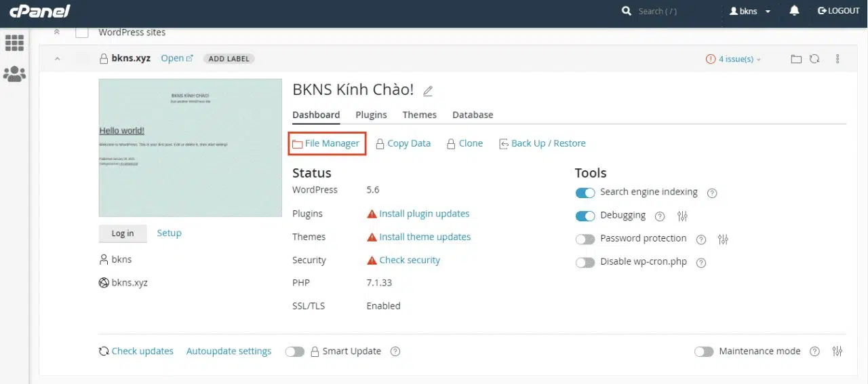Open Debugging settings sliders icon

click(x=682, y=216)
